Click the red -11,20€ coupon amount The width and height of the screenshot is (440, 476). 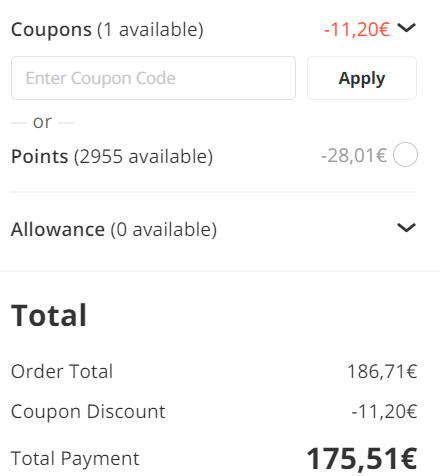357,29
